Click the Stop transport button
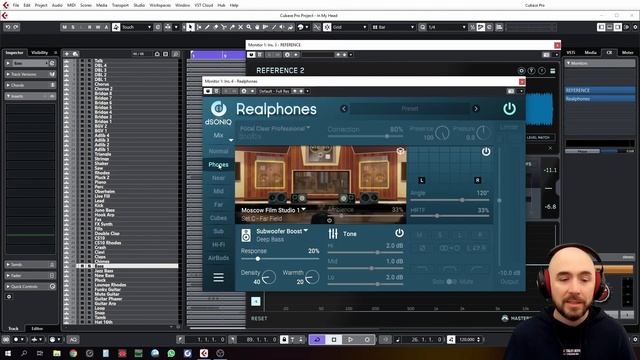 334,339
